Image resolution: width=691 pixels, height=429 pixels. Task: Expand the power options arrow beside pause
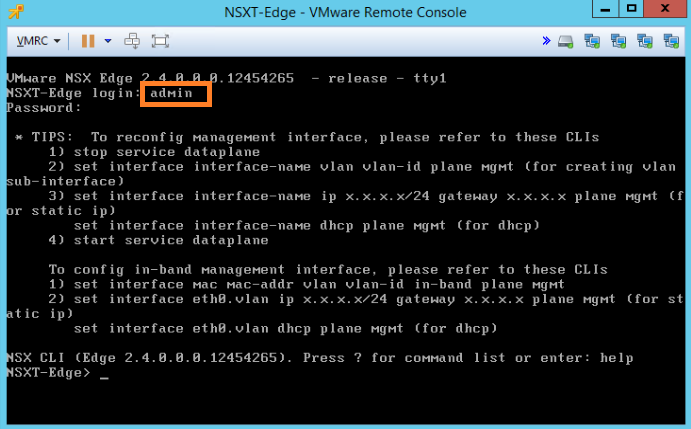coord(105,42)
